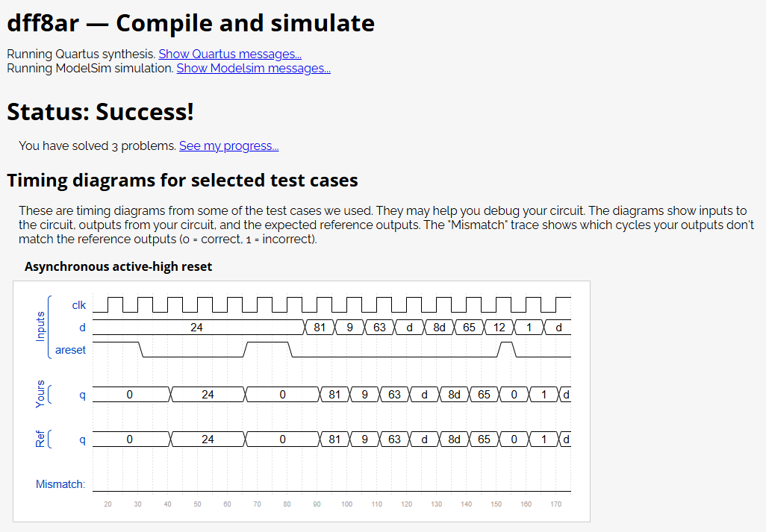Click the d input signal label

83,328
